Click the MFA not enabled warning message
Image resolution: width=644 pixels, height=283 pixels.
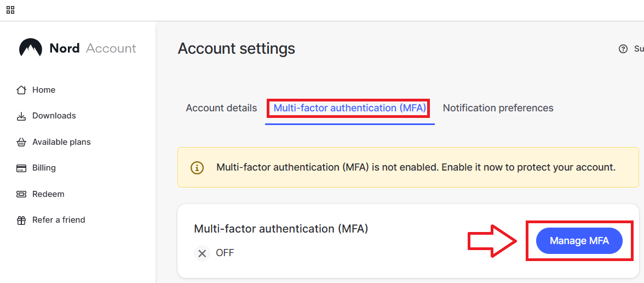[x=416, y=167]
